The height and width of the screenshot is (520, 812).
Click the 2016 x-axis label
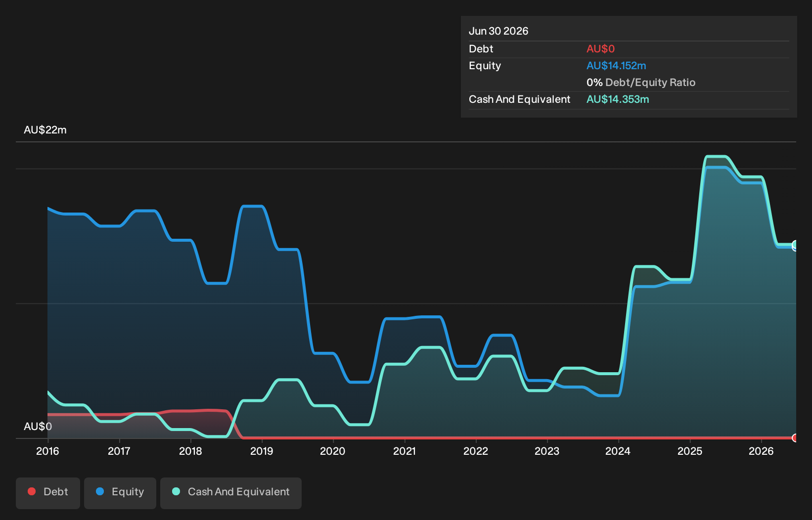[x=47, y=451]
